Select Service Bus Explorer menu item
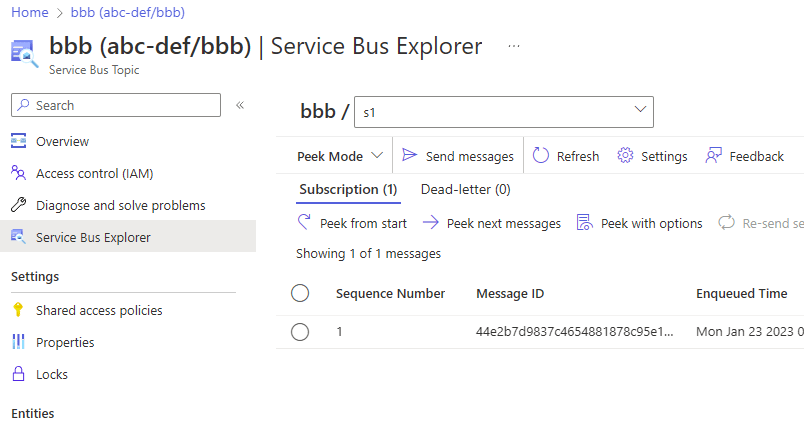This screenshot has width=804, height=425. 93,237
